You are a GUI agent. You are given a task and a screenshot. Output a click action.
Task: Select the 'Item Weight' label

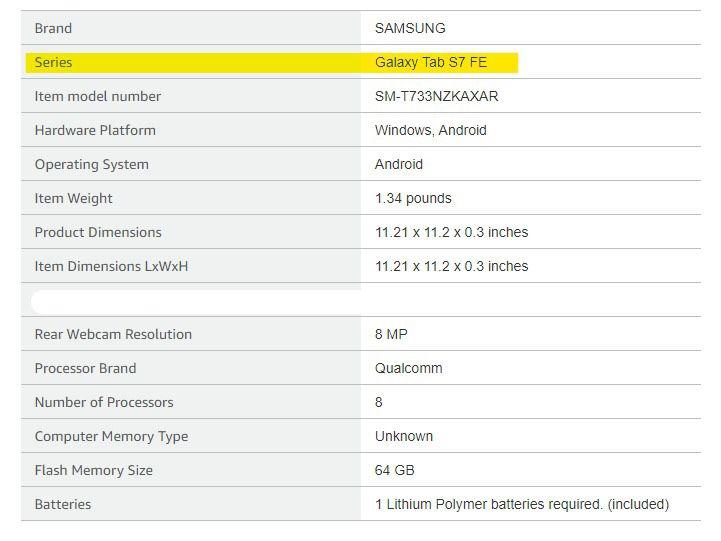tap(73, 198)
